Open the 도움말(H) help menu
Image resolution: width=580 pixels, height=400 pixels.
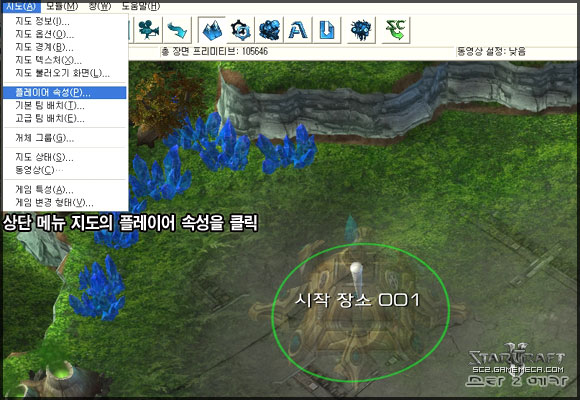[x=141, y=6]
